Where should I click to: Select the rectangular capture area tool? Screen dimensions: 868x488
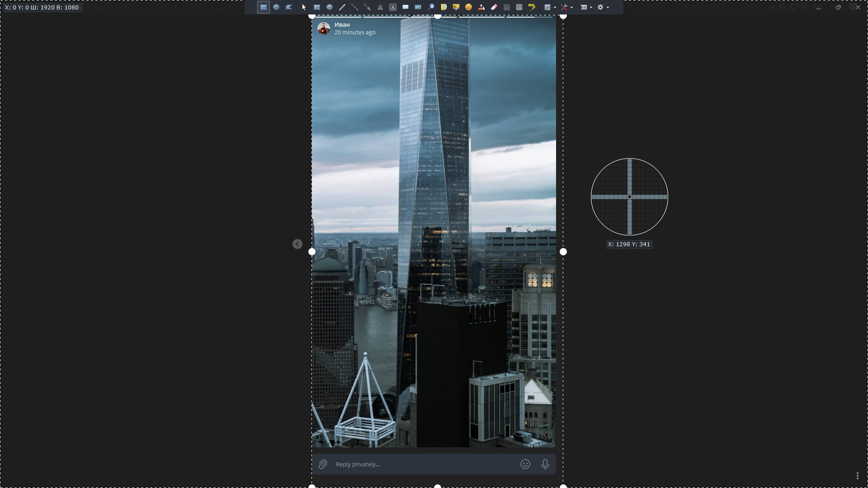264,7
